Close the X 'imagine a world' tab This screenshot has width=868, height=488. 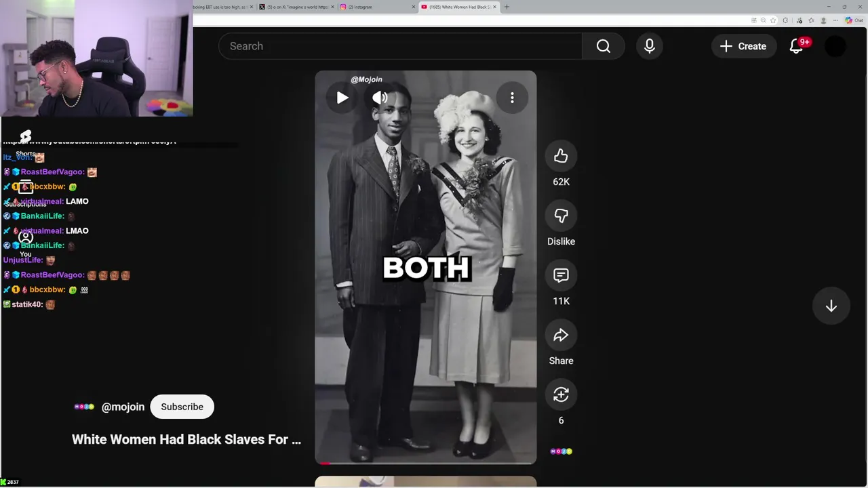[332, 7]
